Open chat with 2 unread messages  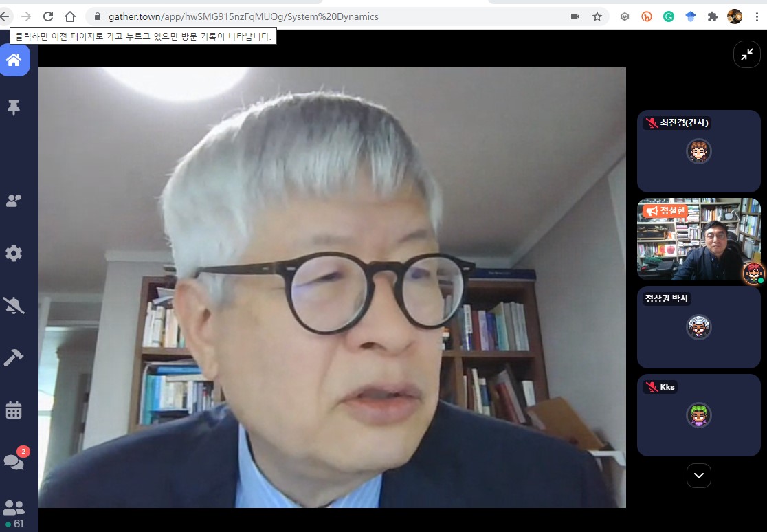pyautogui.click(x=14, y=461)
